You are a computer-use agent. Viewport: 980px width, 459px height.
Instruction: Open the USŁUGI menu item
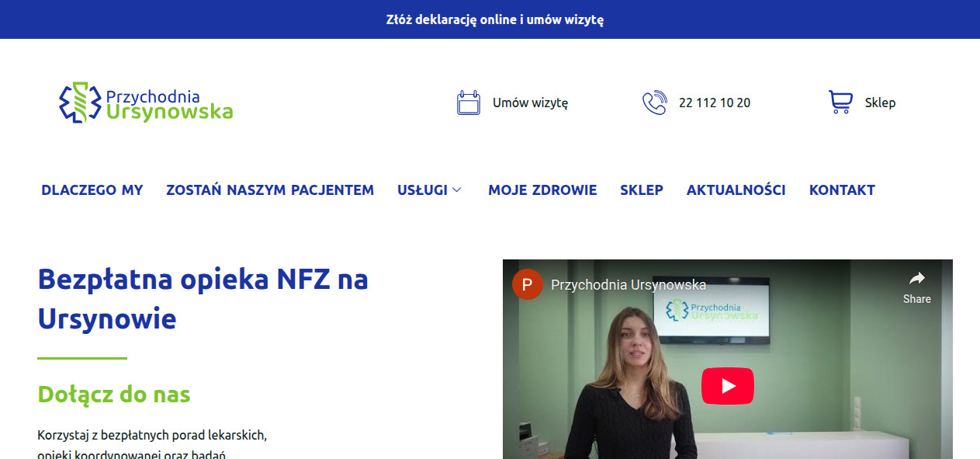(422, 190)
